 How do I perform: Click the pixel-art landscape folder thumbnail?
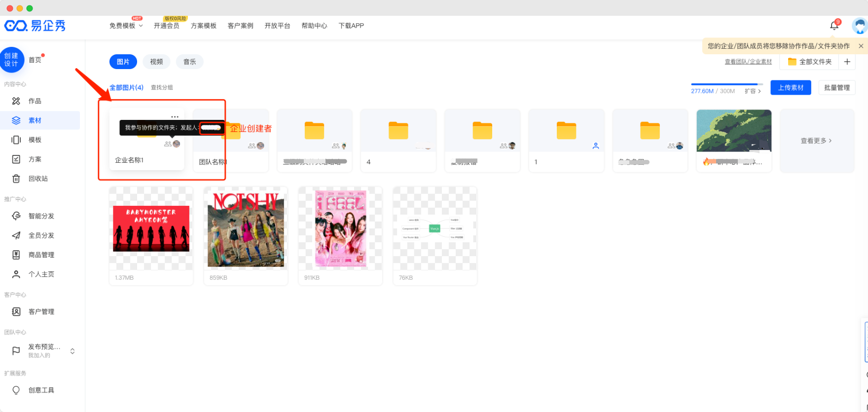point(734,130)
